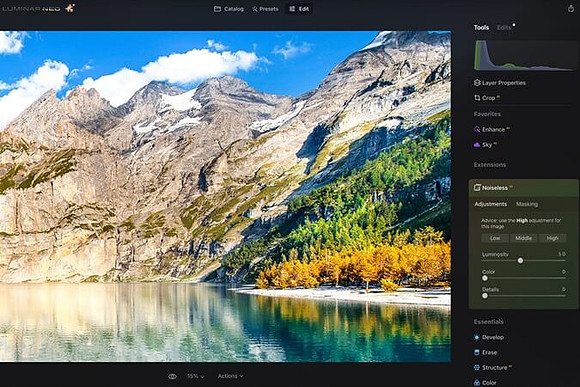Click the 'Favorites' section heading
This screenshot has width=580, height=387.
[x=487, y=114]
